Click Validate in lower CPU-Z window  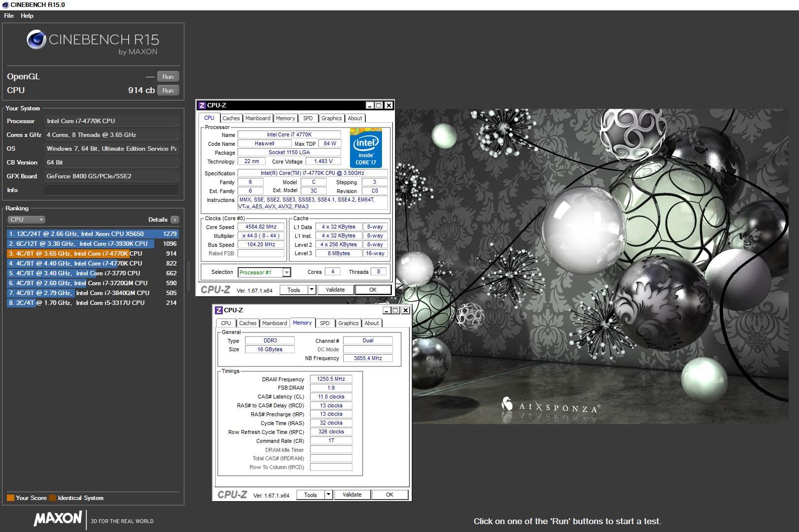[x=352, y=495]
